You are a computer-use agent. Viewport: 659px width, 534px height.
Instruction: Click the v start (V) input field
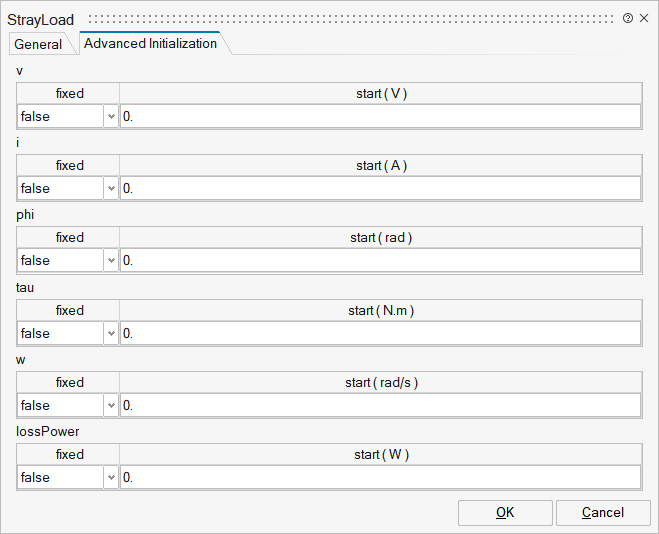[x=380, y=116]
